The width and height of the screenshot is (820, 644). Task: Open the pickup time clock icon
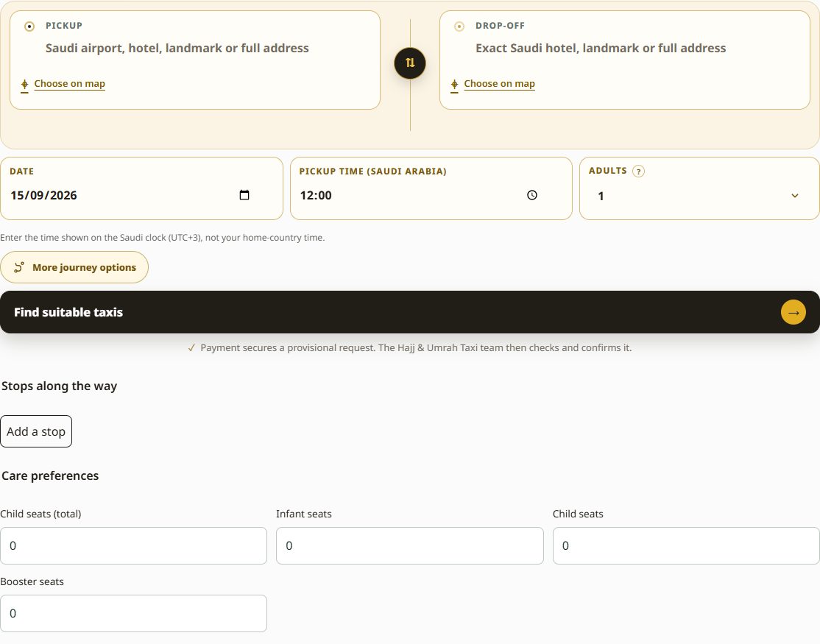pos(532,195)
